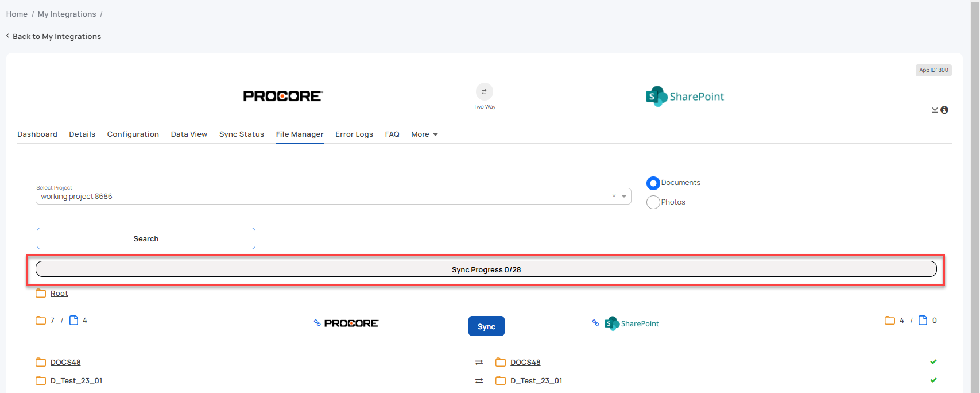Image resolution: width=980 pixels, height=393 pixels.
Task: Select the Documents radio button
Action: (x=653, y=183)
